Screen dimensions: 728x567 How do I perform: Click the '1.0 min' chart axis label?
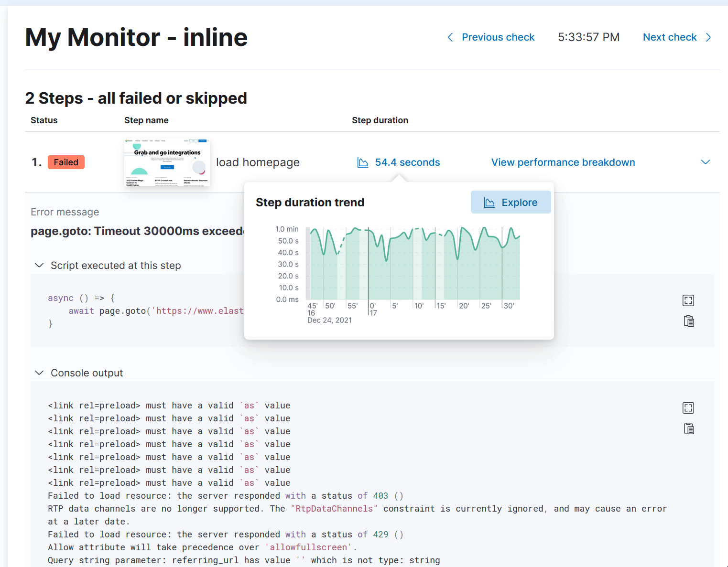coord(287,229)
